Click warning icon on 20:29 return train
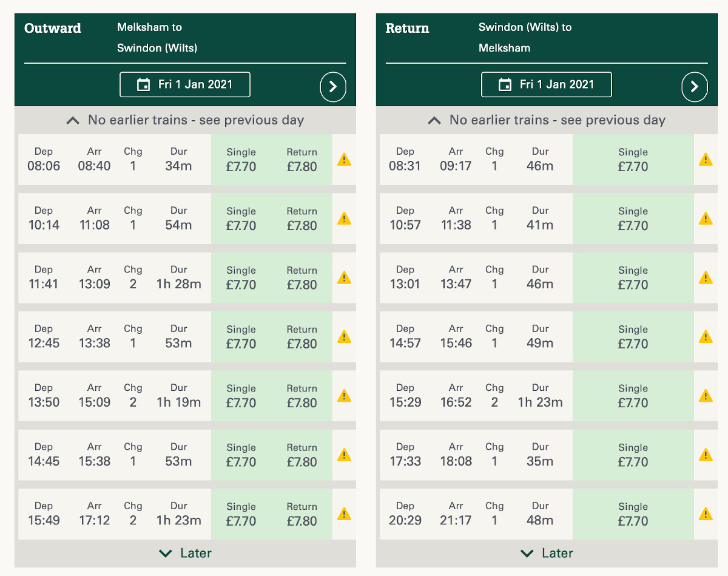 pos(706,513)
